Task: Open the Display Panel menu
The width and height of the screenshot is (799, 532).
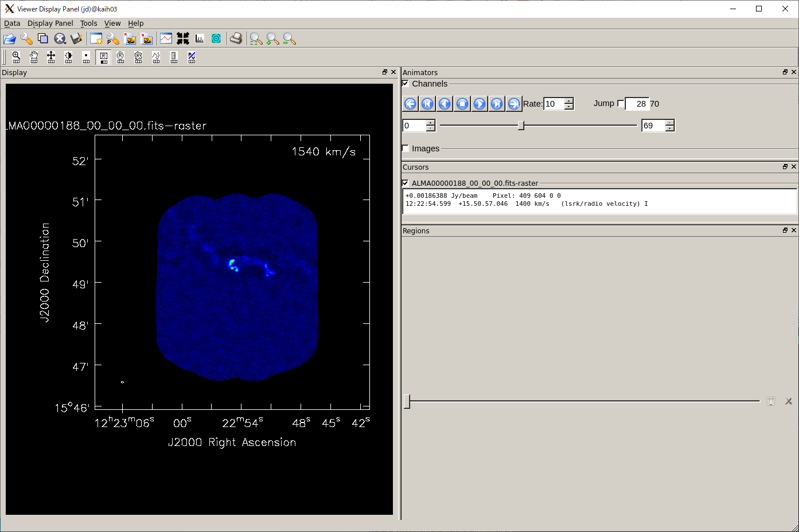Action: coord(50,24)
